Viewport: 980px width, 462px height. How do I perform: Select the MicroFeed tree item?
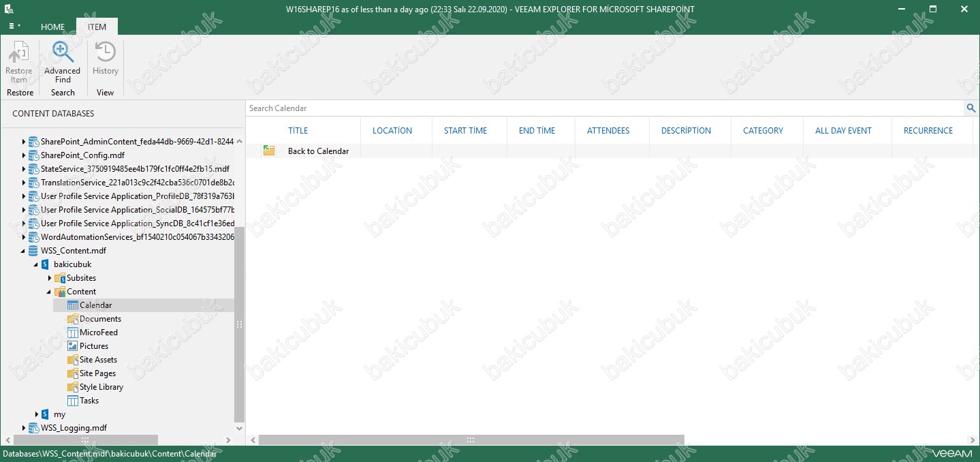[x=99, y=333]
